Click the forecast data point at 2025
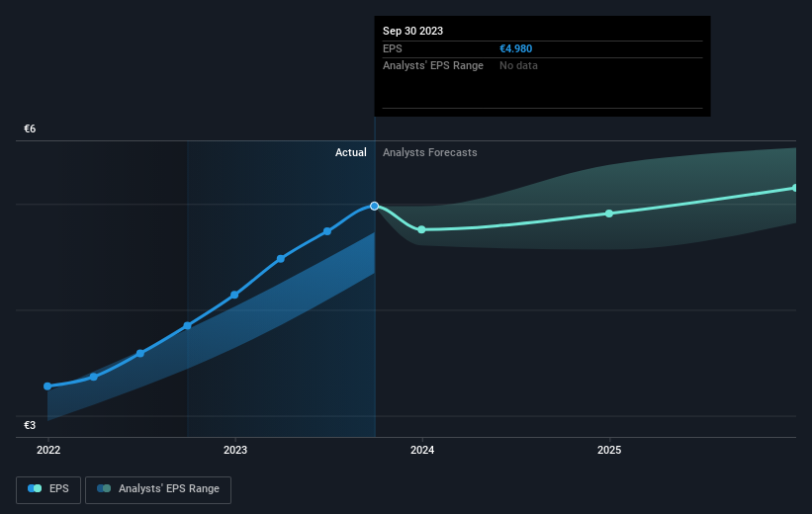The width and height of the screenshot is (812, 514). pos(609,214)
